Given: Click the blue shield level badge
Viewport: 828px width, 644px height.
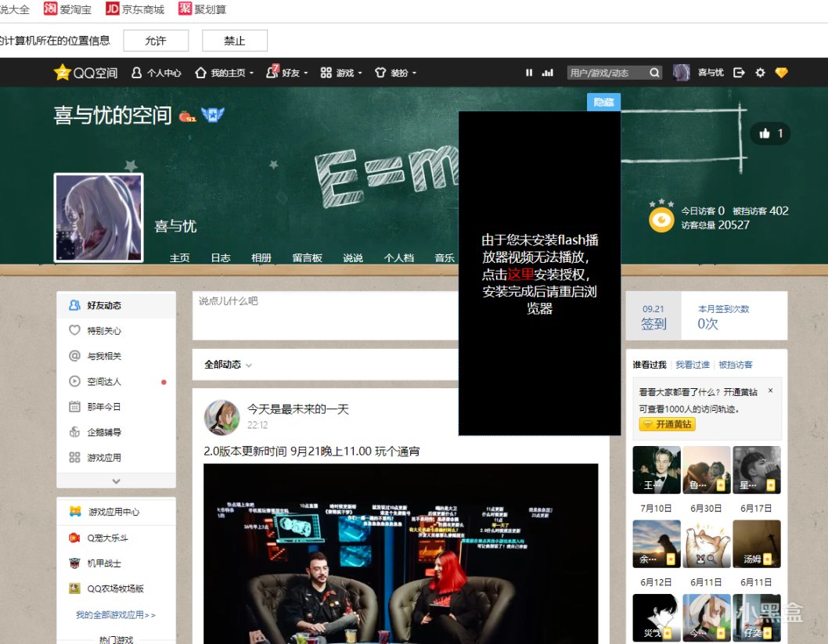Looking at the screenshot, I should pyautogui.click(x=213, y=114).
